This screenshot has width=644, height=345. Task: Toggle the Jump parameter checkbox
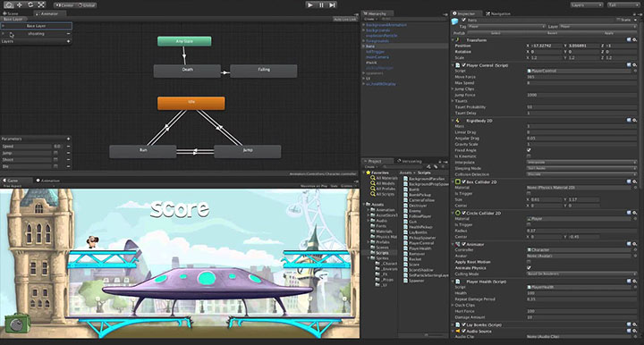pyautogui.click(x=55, y=153)
